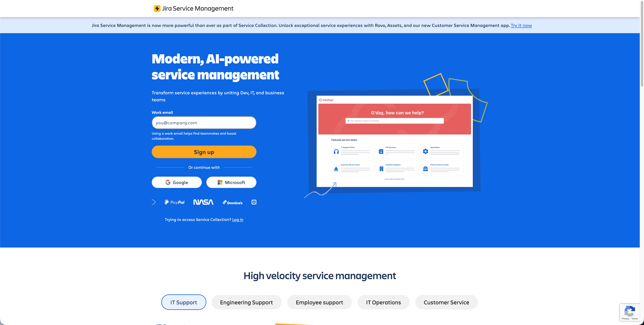The height and width of the screenshot is (325, 644).
Task: Switch to the Engineering Support tab
Action: pos(246,302)
